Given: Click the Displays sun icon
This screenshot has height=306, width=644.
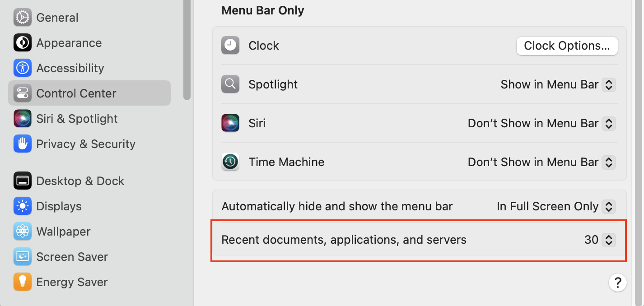Looking at the screenshot, I should (x=23, y=206).
